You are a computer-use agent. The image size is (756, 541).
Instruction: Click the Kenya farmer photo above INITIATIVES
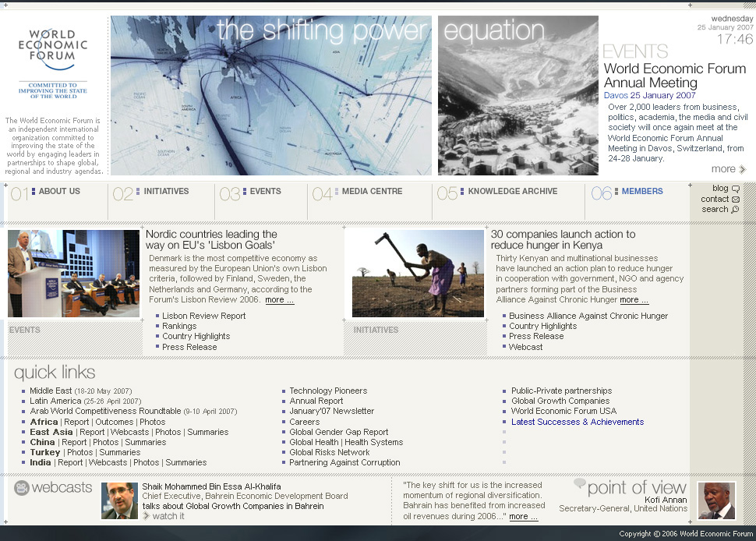tap(418, 274)
